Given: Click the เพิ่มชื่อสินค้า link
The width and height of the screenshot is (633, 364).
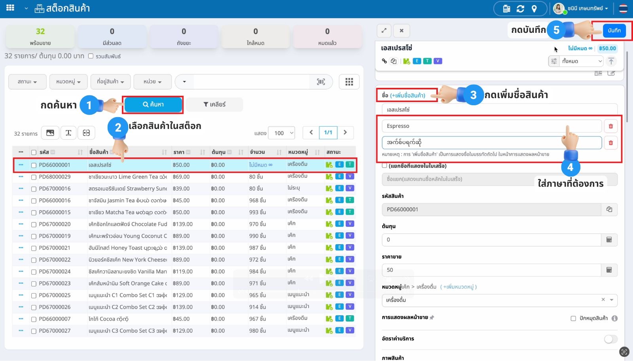Looking at the screenshot, I should click(407, 95).
